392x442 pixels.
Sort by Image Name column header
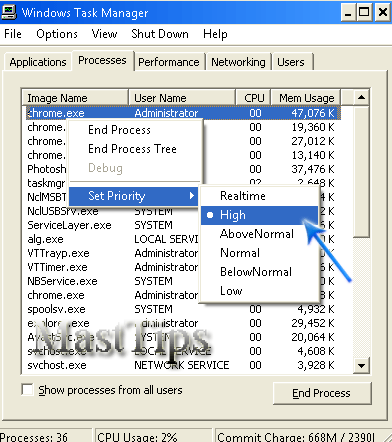click(75, 98)
